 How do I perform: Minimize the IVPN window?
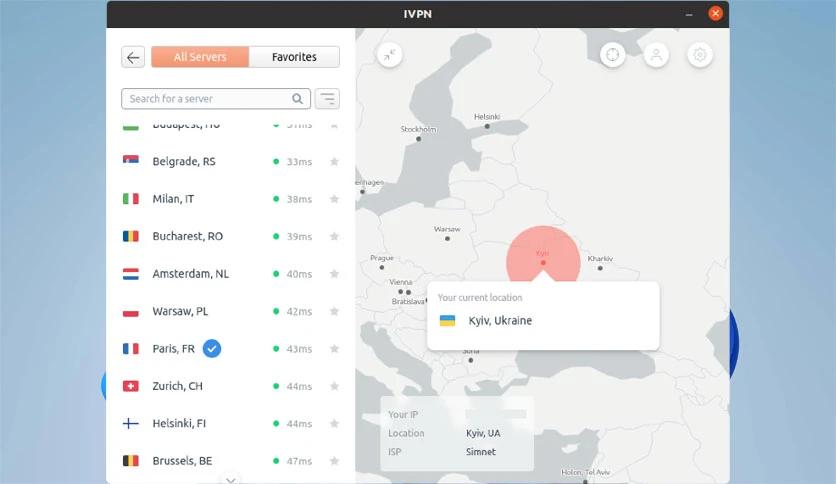coord(689,14)
